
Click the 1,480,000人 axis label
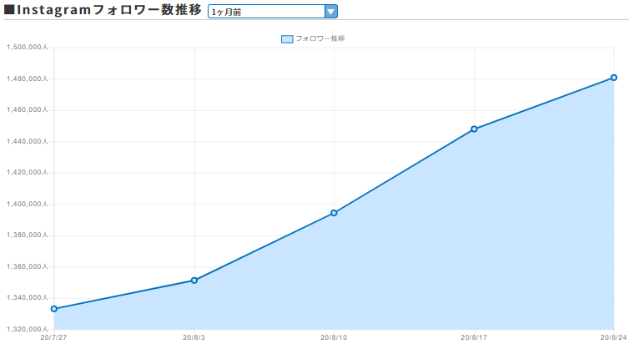pyautogui.click(x=28, y=78)
